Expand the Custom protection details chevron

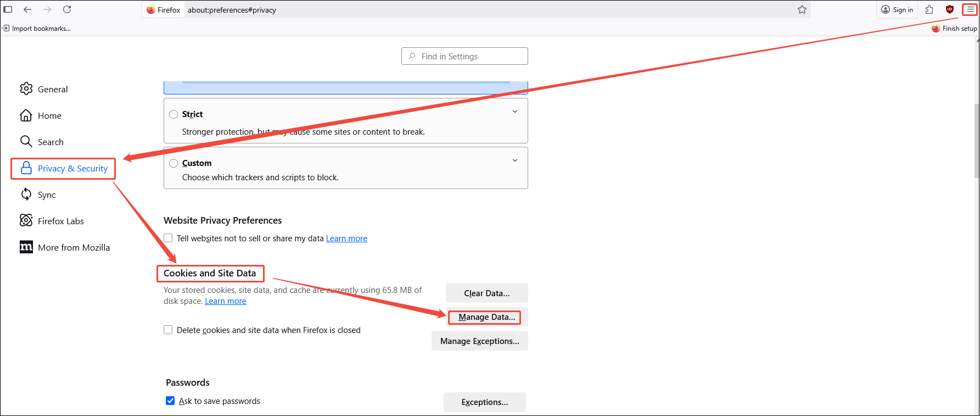pos(515,160)
